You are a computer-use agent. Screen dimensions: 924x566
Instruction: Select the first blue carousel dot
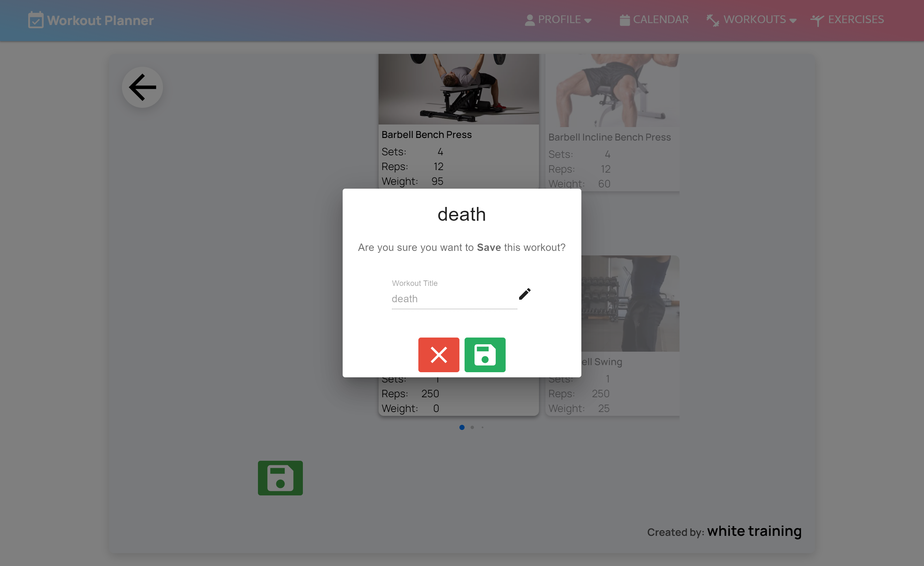462,427
